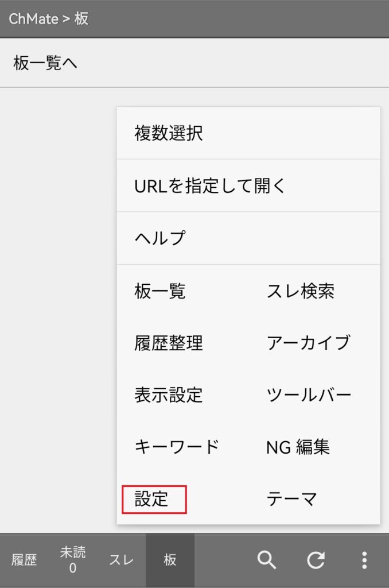The height and width of the screenshot is (588, 389).
Task: Open the three-dot overflow menu
Action: (x=364, y=560)
